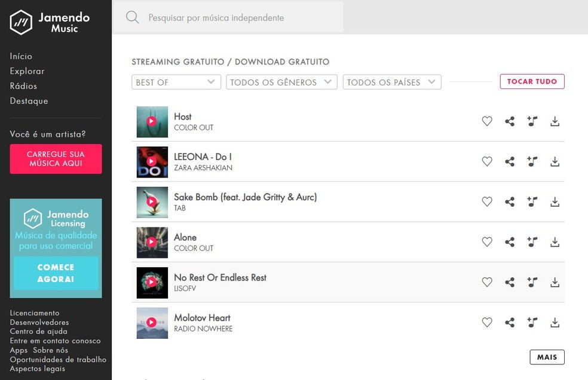The height and width of the screenshot is (380, 588).
Task: Expand the Best Of dropdown
Action: (176, 82)
